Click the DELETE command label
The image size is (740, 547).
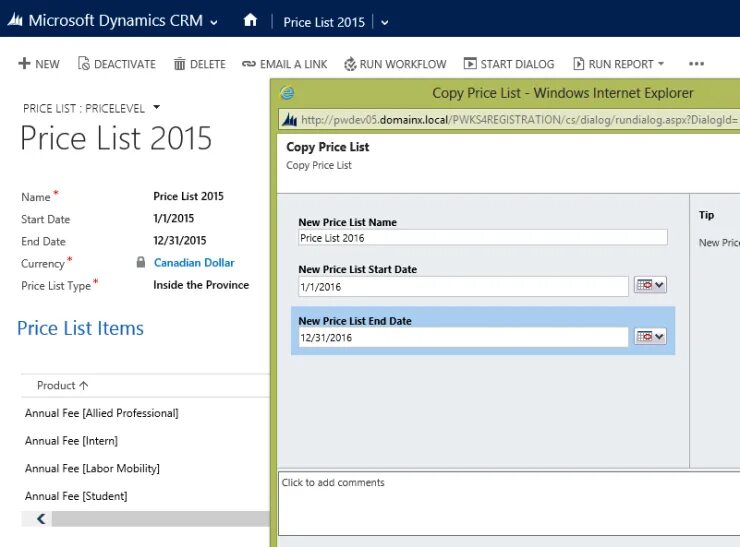click(x=208, y=64)
